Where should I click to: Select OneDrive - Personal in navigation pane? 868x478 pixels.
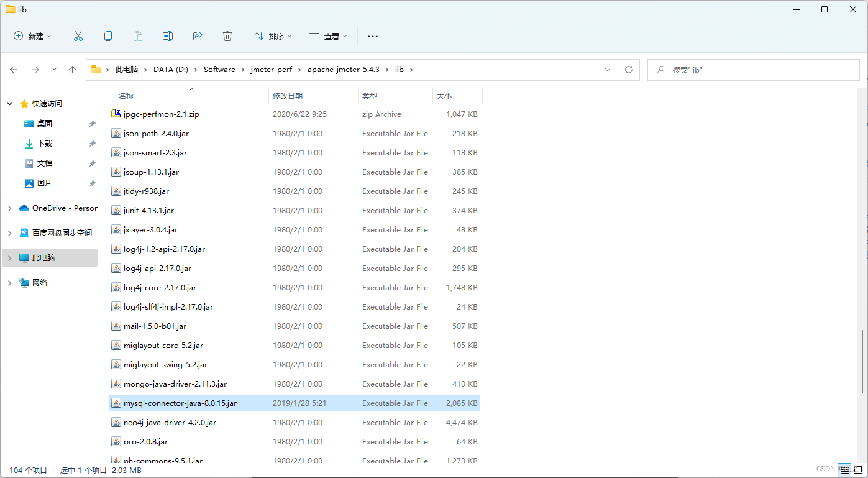65,208
